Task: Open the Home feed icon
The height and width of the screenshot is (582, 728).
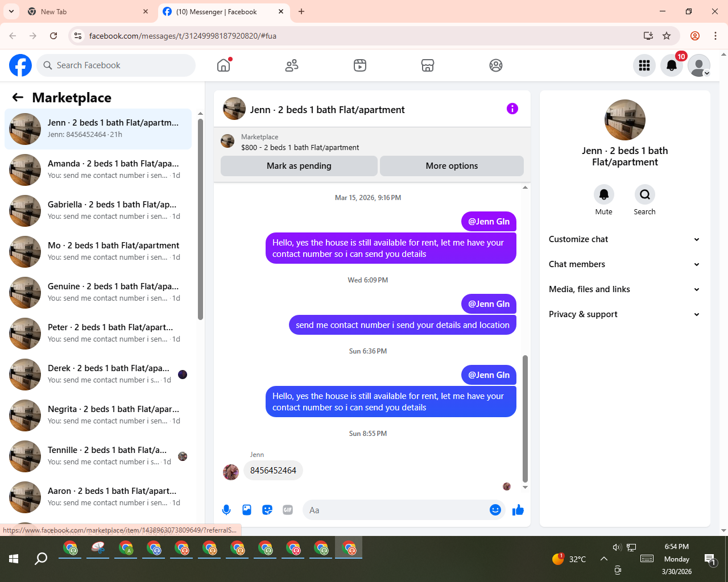Action: (224, 65)
